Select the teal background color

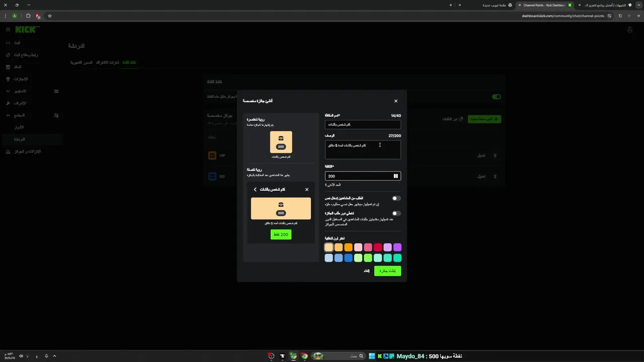397,258
